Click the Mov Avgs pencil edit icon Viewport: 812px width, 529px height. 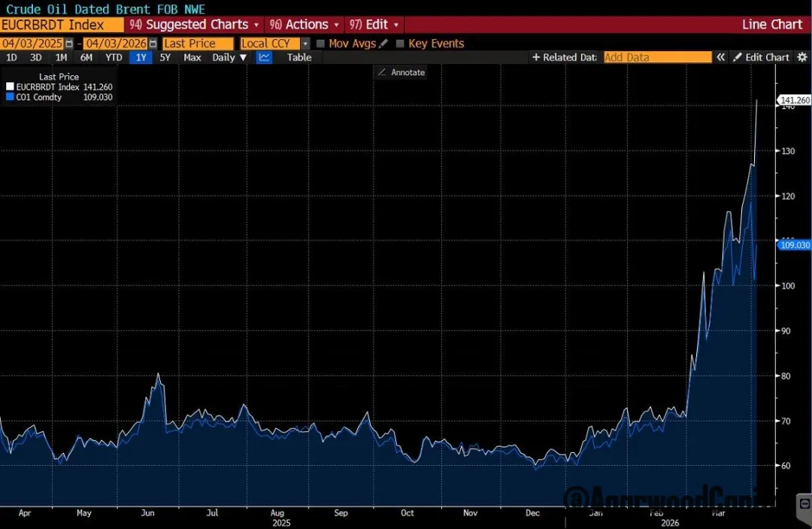tap(383, 44)
